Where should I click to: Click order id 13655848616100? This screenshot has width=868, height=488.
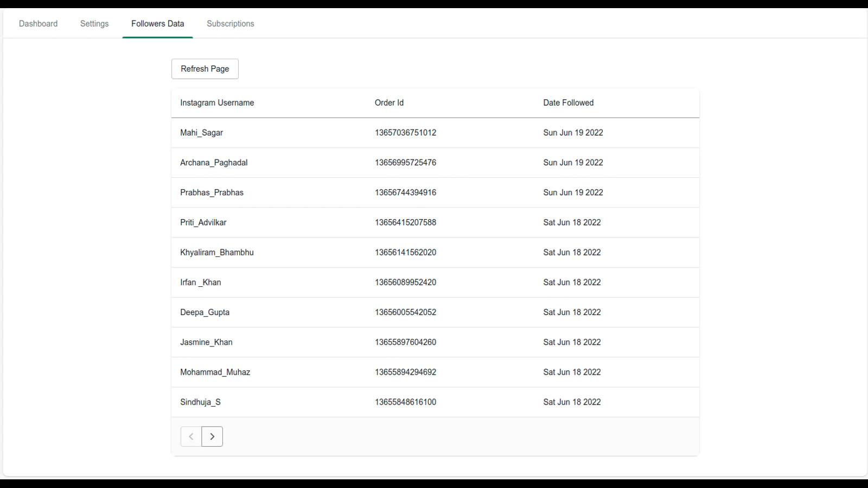click(405, 402)
